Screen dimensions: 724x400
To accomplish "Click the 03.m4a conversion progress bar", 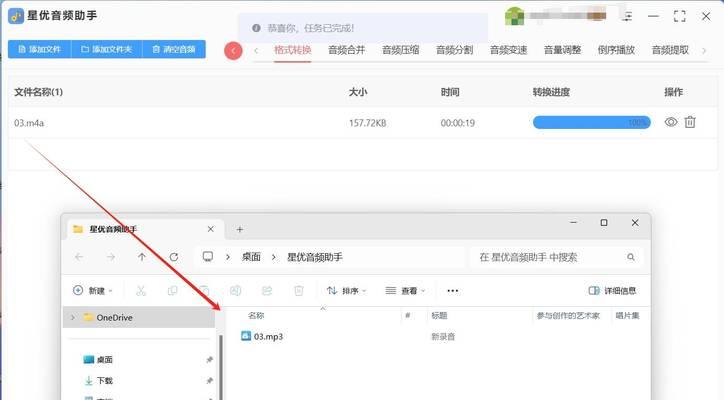I will (591, 122).
